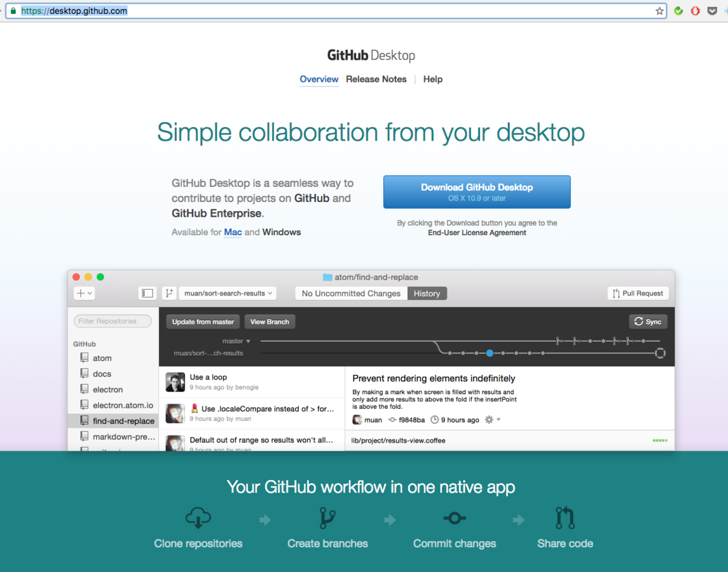Toggle the sidebar panel icon in app toolbar
Viewport: 728px width, 572px height.
point(148,293)
